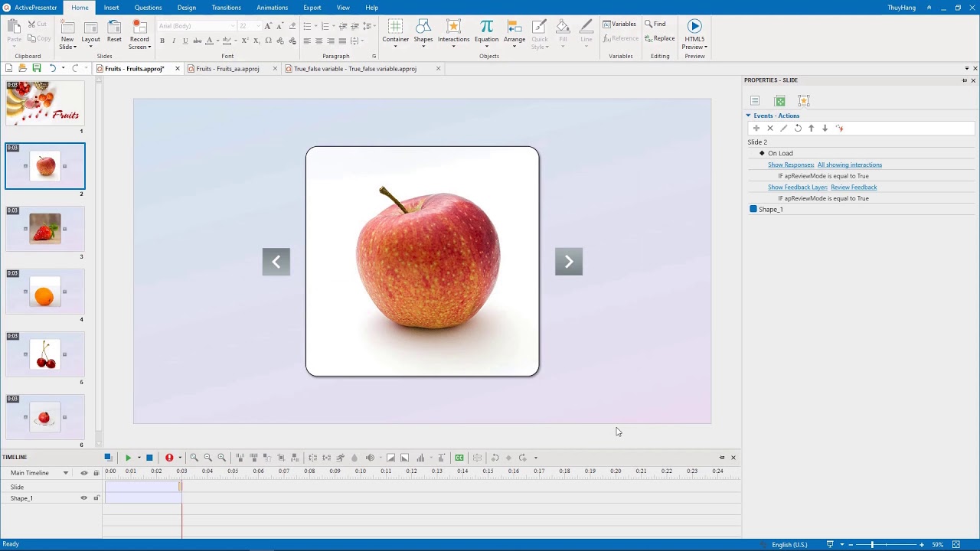
Task: Open the Animations ribbon tab
Action: point(272,8)
